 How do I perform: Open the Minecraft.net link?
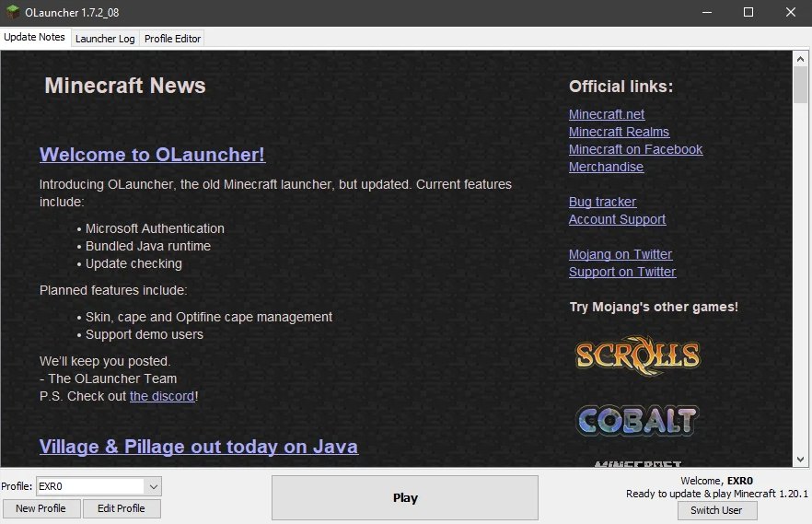(x=607, y=114)
